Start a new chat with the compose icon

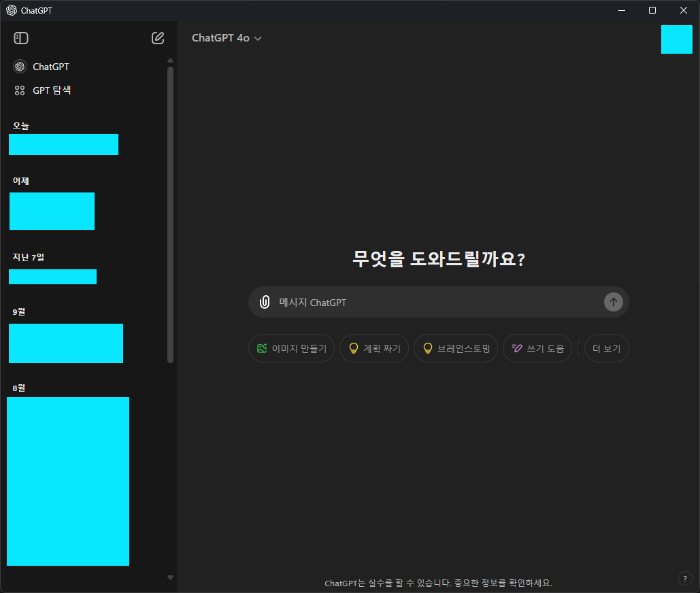[x=158, y=38]
